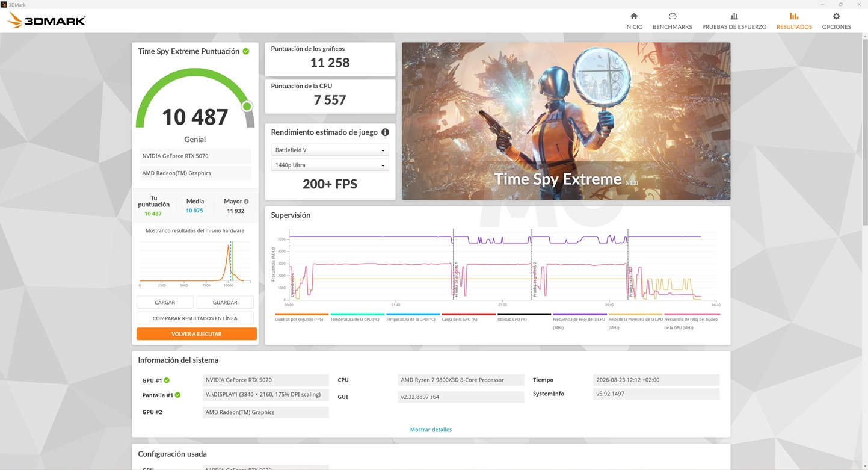Click Mostrando resultados del mismo hardware text
This screenshot has width=868, height=470.
195,230
